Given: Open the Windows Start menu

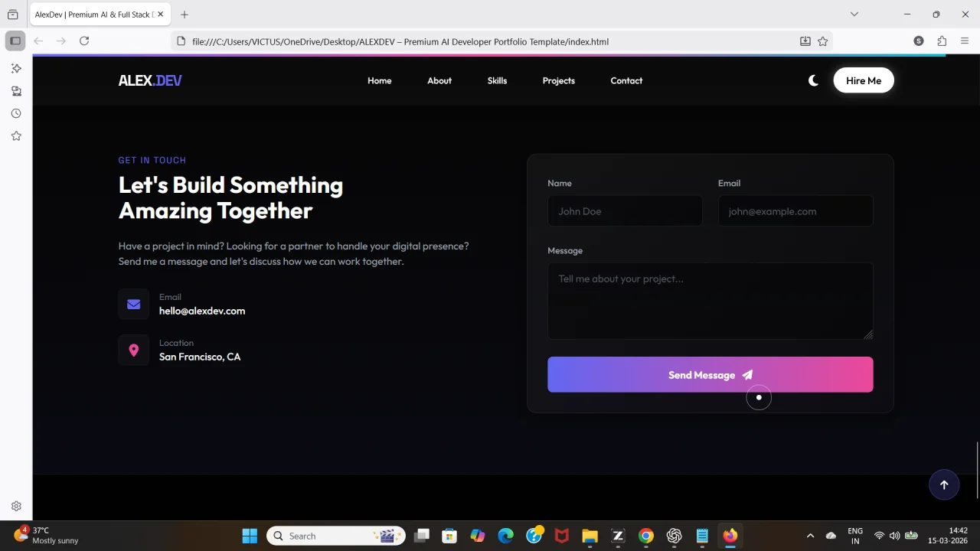Looking at the screenshot, I should tap(250, 536).
